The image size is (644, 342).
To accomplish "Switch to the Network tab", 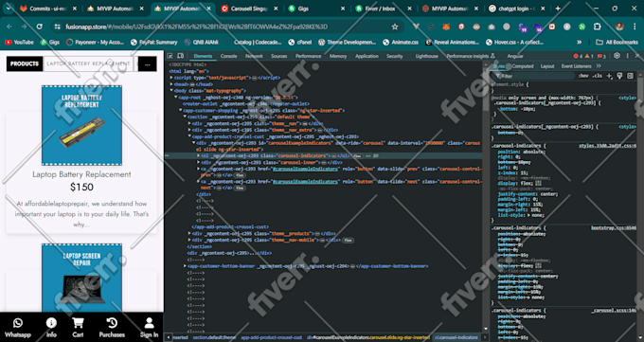I will [254, 56].
